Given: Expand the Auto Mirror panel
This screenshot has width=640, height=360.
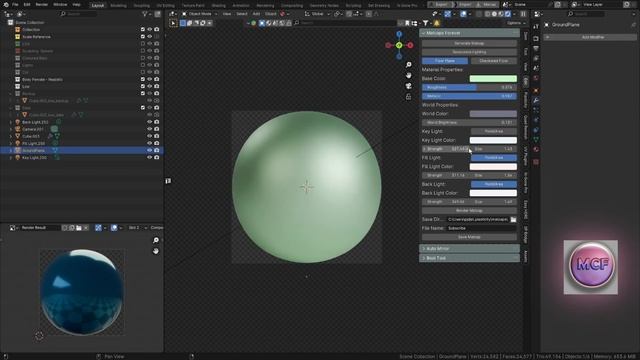Looking at the screenshot, I should pyautogui.click(x=469, y=249).
